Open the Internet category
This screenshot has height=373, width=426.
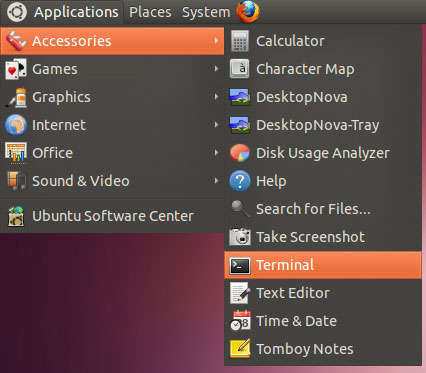112,125
